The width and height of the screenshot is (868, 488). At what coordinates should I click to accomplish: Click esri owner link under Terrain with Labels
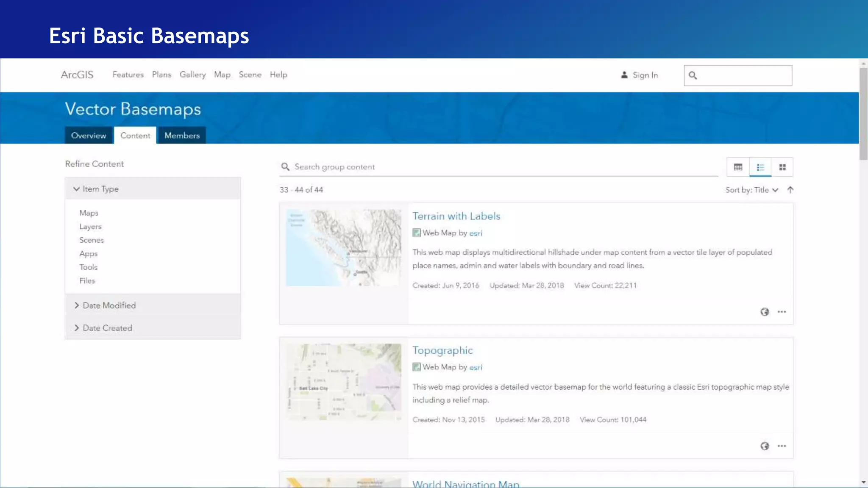pyautogui.click(x=476, y=233)
